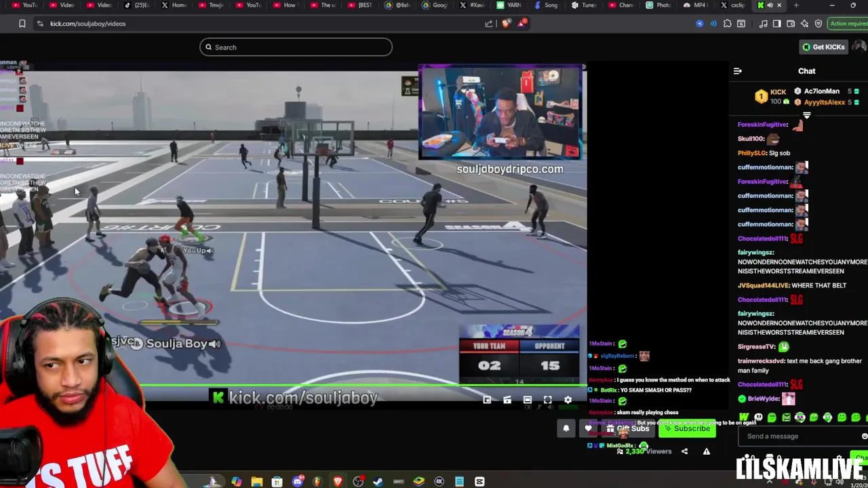
Task: Expand the pinned leaderboard chevron in chat
Action: coord(807,115)
